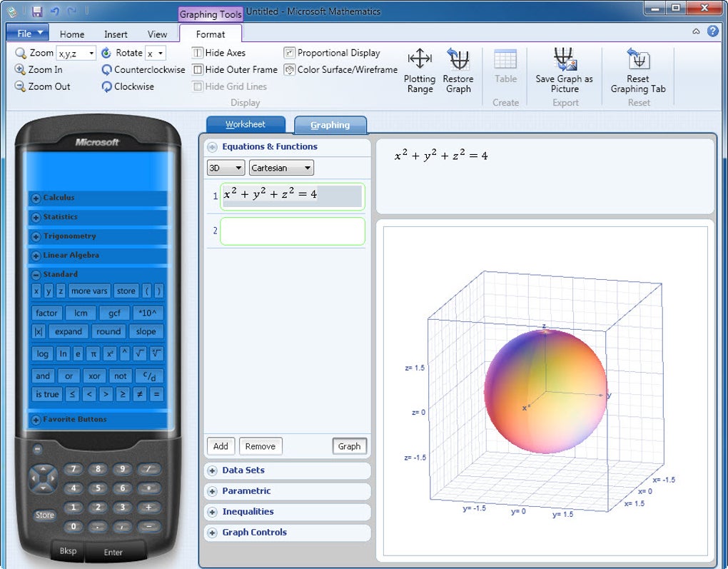Click the fraction c/d key
The height and width of the screenshot is (569, 728).
(149, 376)
